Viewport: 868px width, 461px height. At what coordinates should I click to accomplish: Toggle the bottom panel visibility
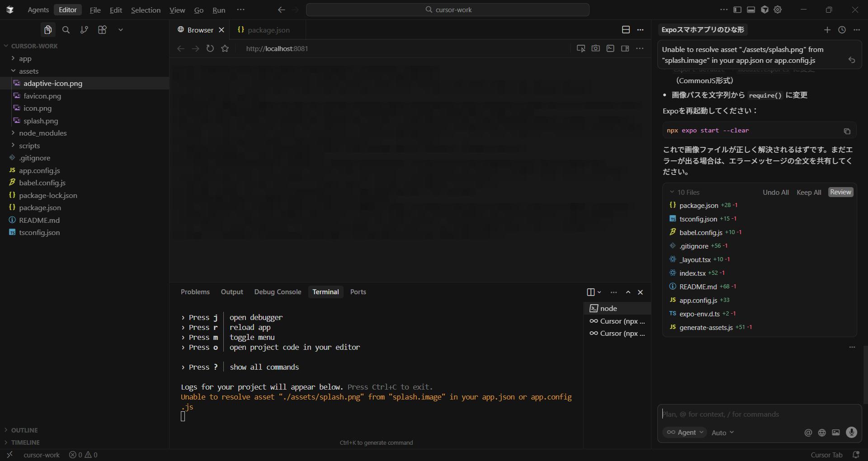pos(751,9)
